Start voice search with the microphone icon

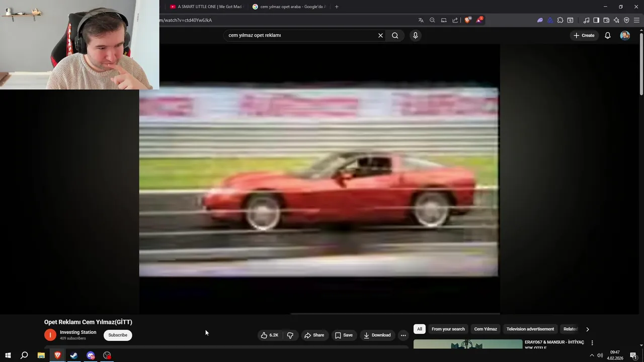415,35
